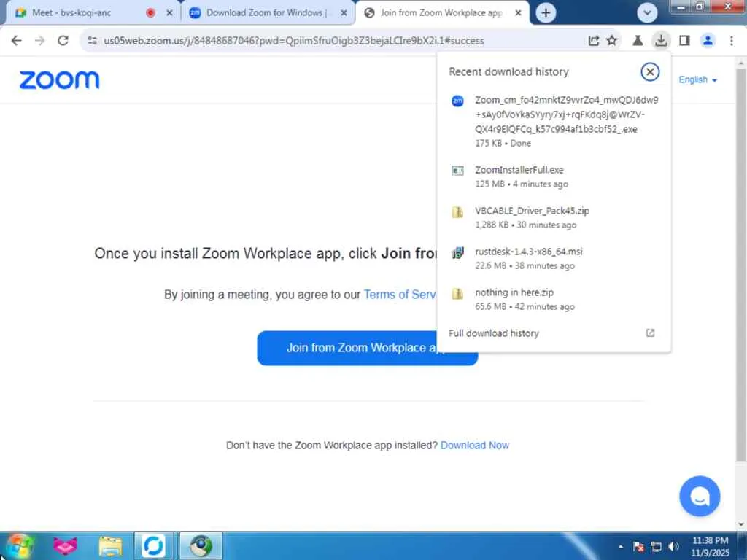Open rustdesk-1.4.3-x86_64.msi download entry
This screenshot has width=747, height=560.
554,259
